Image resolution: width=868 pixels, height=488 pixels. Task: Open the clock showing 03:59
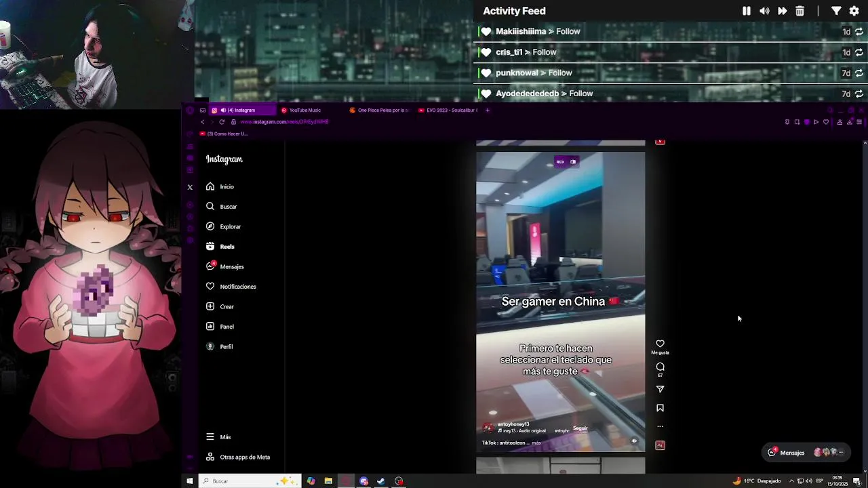coord(837,481)
